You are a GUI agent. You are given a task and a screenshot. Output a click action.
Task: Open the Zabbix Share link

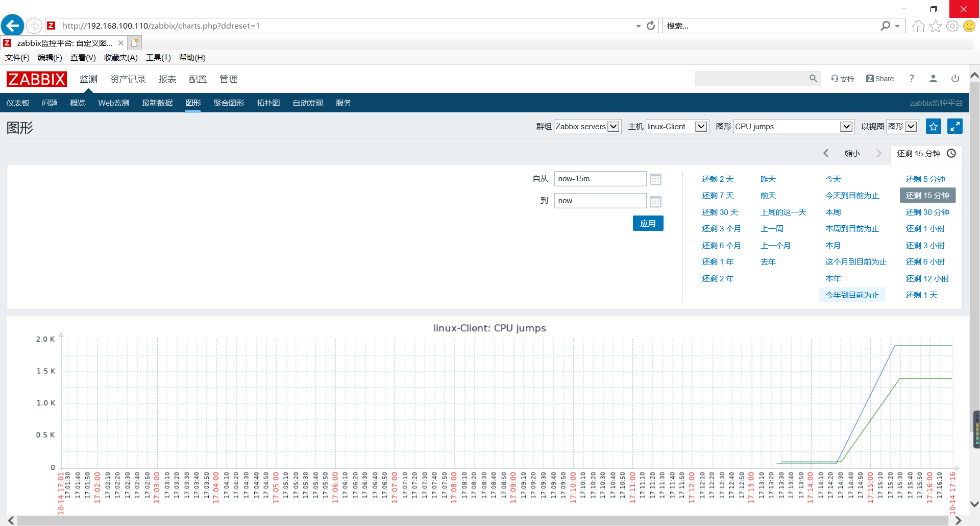click(x=880, y=79)
